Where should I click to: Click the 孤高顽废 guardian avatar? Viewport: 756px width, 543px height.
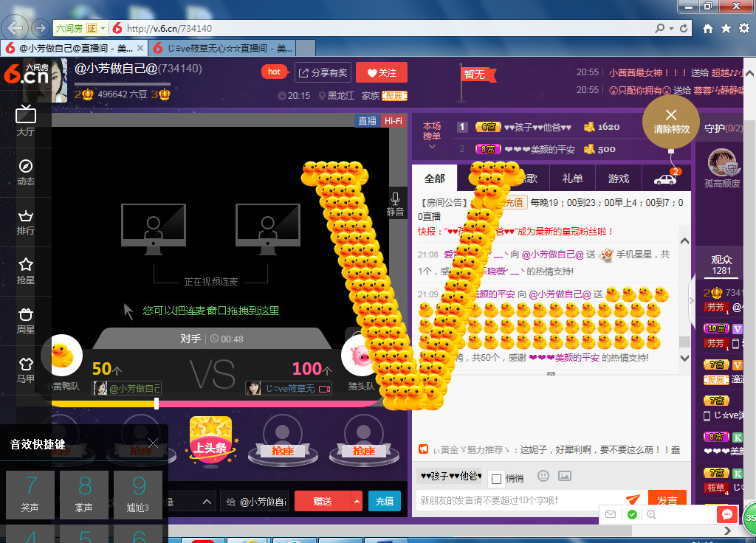click(x=722, y=163)
